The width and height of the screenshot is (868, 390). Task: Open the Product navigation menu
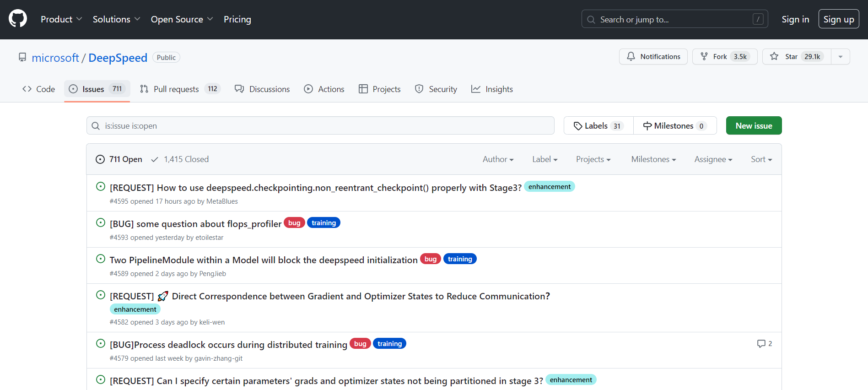click(61, 19)
